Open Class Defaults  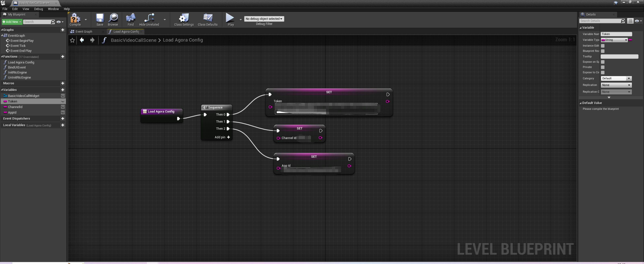pos(207,20)
